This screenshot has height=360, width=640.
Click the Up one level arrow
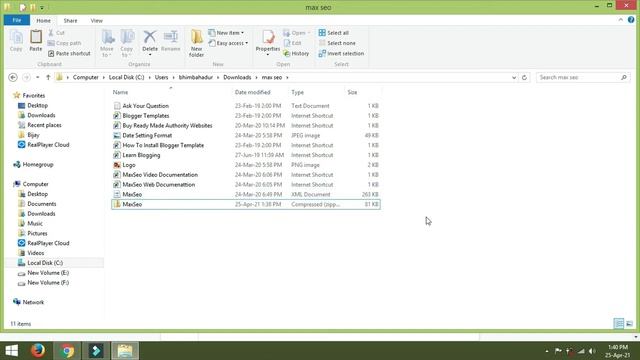tap(48, 77)
